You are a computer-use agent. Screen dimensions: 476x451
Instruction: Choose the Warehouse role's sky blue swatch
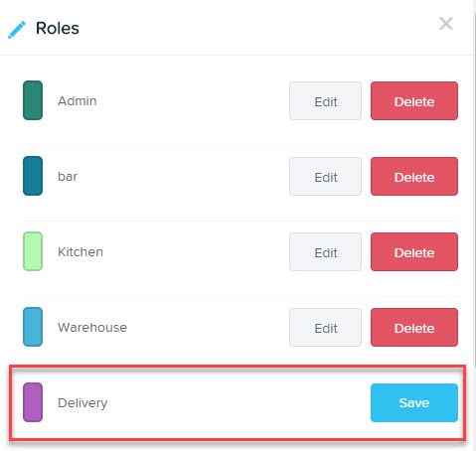click(x=33, y=327)
